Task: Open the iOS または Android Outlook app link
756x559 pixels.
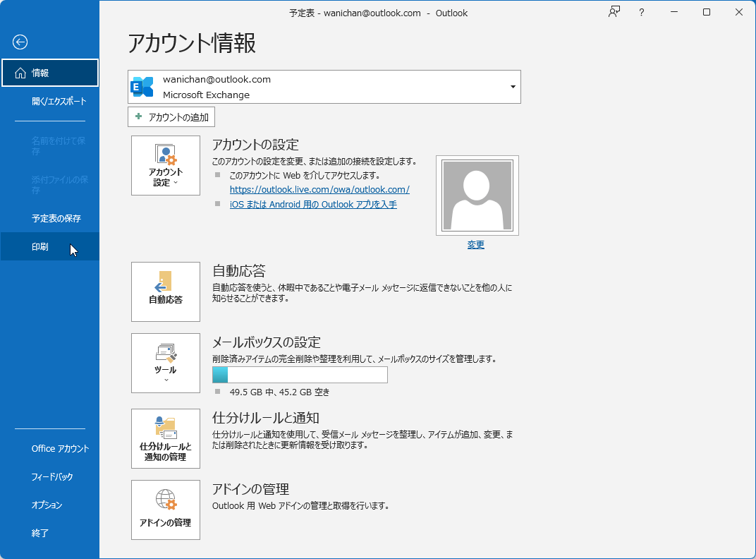Action: [x=313, y=204]
